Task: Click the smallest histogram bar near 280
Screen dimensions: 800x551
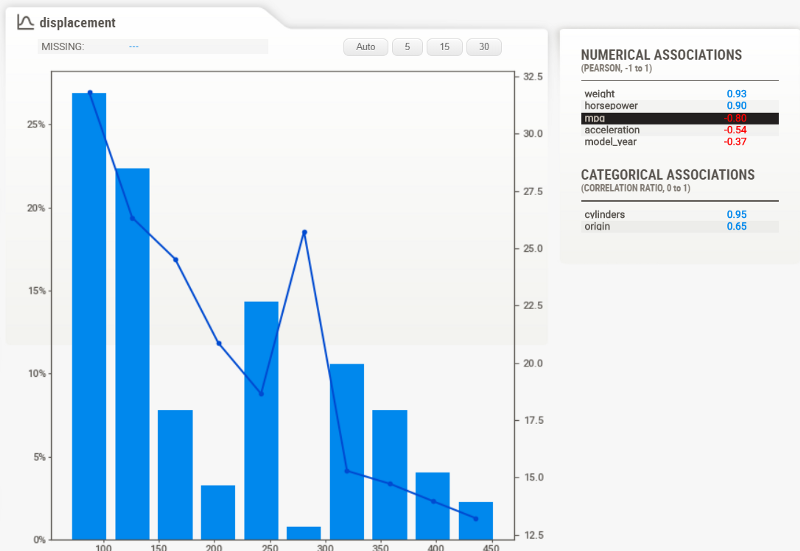Action: pos(304,533)
